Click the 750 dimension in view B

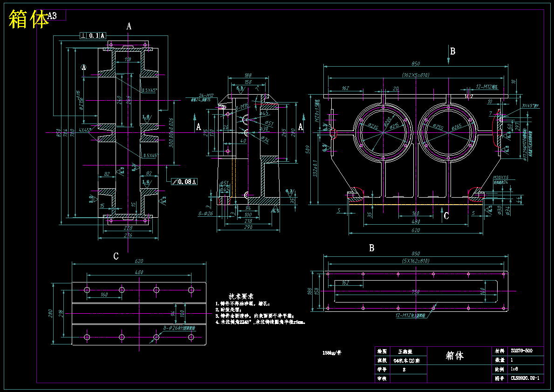click(416, 292)
